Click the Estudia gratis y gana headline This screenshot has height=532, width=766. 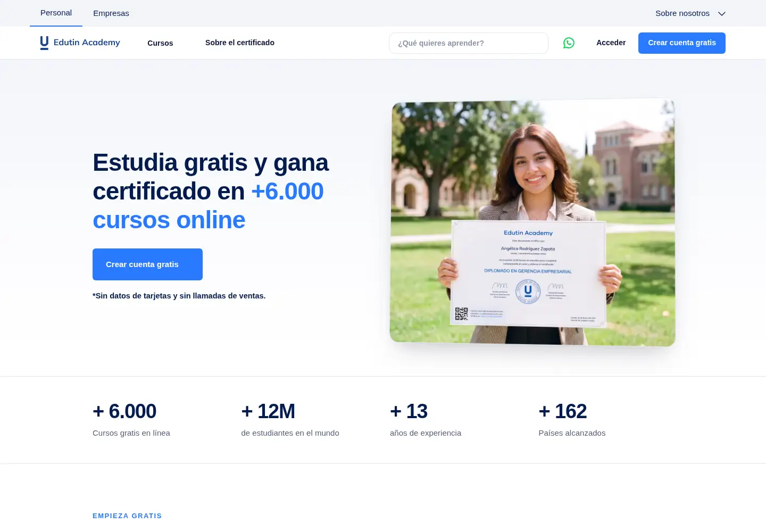[211, 191]
